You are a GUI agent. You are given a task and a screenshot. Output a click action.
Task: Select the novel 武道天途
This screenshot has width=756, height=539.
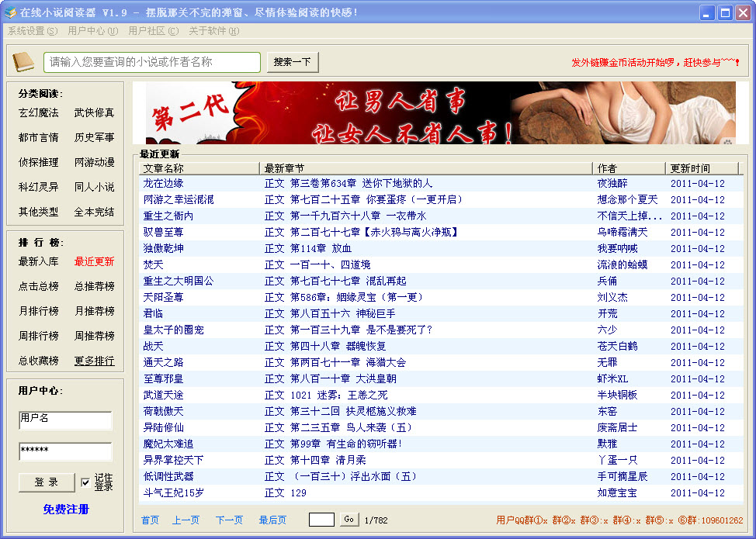point(163,395)
